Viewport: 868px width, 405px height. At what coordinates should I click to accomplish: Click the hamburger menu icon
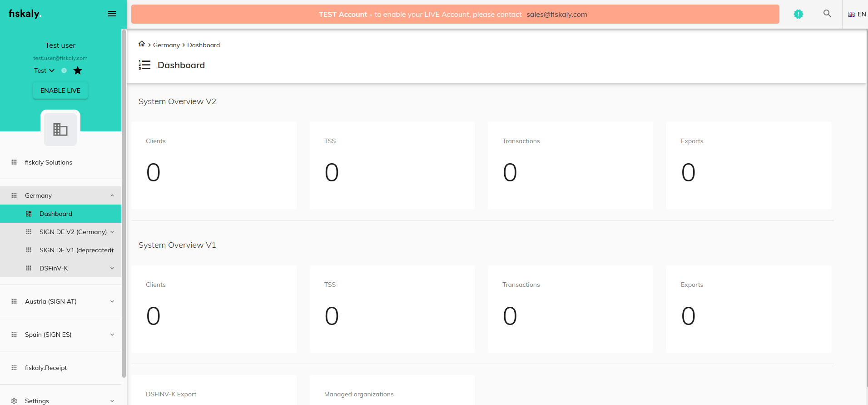[112, 14]
